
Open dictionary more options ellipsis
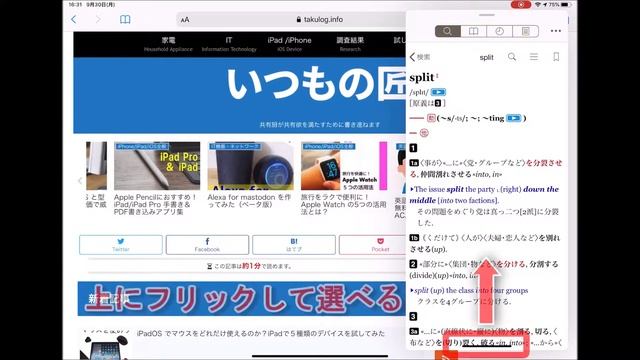click(x=556, y=31)
